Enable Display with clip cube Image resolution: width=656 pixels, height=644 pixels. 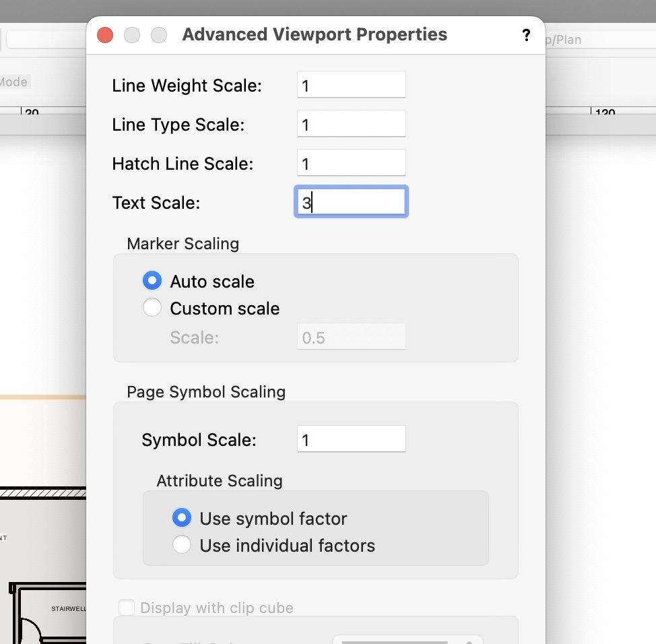click(127, 607)
